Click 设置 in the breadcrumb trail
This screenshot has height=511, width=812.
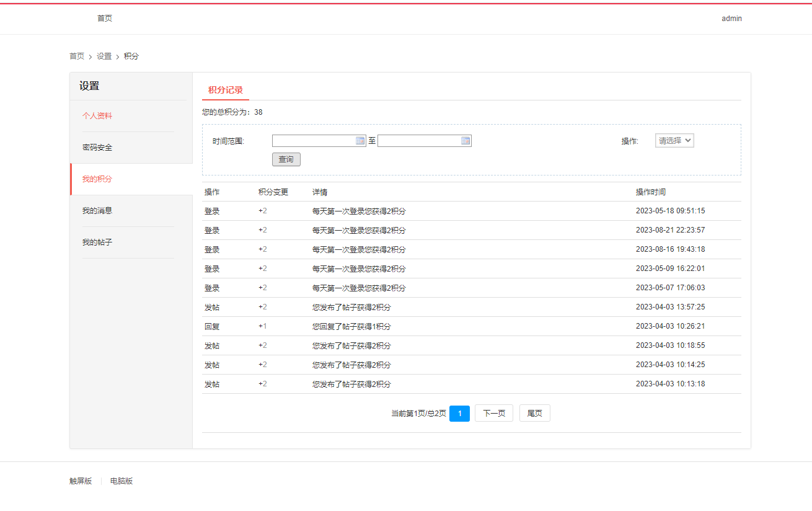pos(103,56)
